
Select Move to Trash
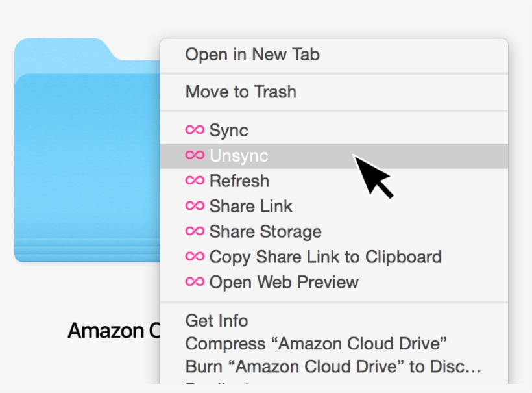coord(240,92)
